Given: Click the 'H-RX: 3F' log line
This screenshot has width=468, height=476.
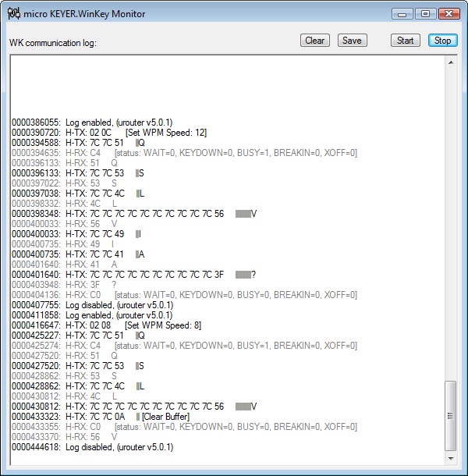Looking at the screenshot, I should click(64, 285).
